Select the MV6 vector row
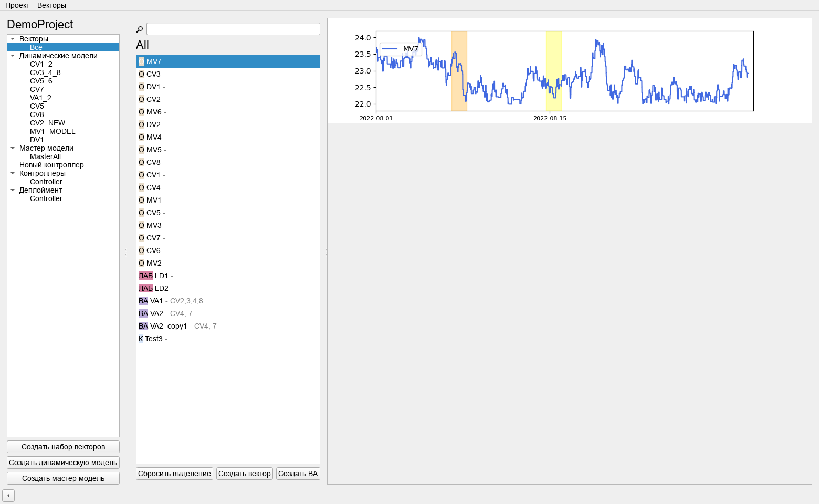Image resolution: width=819 pixels, height=504 pixels. pyautogui.click(x=228, y=112)
